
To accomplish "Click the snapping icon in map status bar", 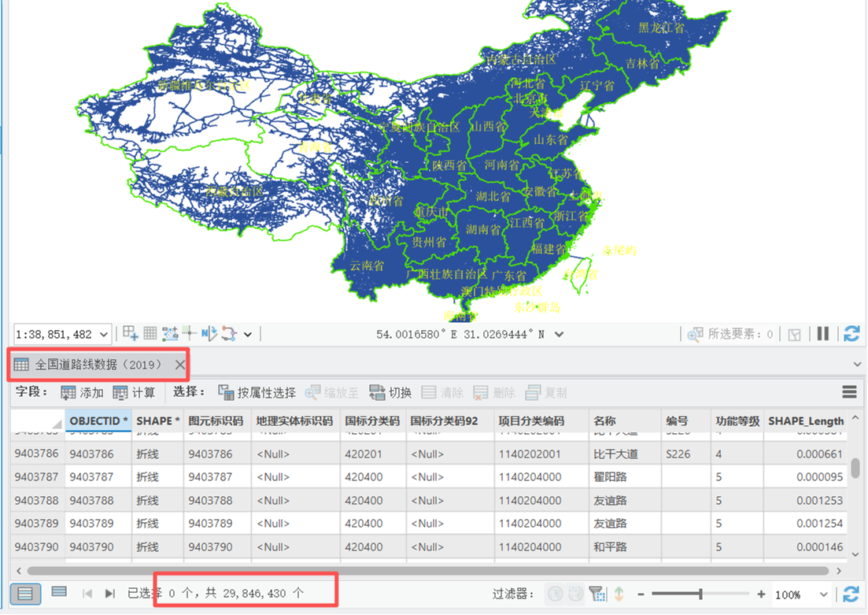I will coord(131,333).
